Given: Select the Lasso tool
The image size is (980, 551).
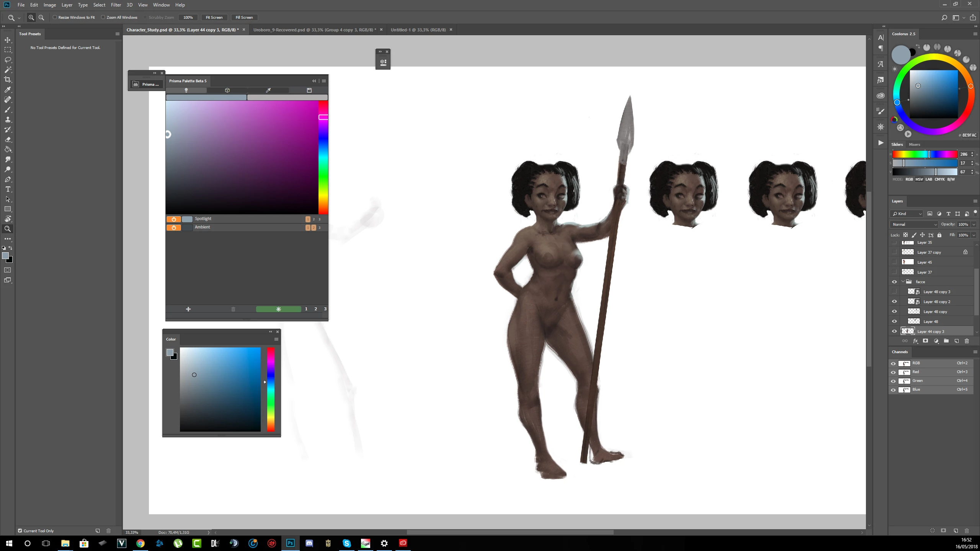Looking at the screenshot, I should click(8, 60).
